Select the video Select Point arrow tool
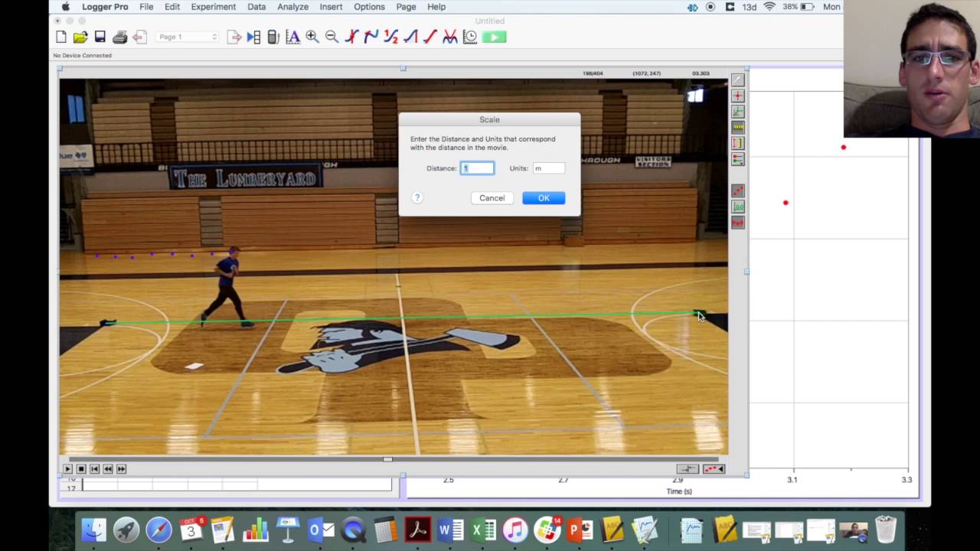The width and height of the screenshot is (980, 551). click(x=737, y=80)
